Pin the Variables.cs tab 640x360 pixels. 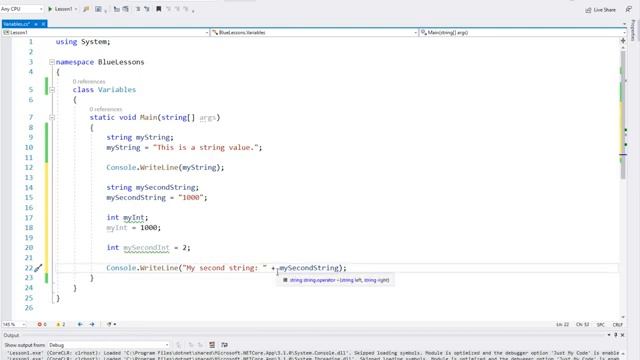tap(36, 24)
